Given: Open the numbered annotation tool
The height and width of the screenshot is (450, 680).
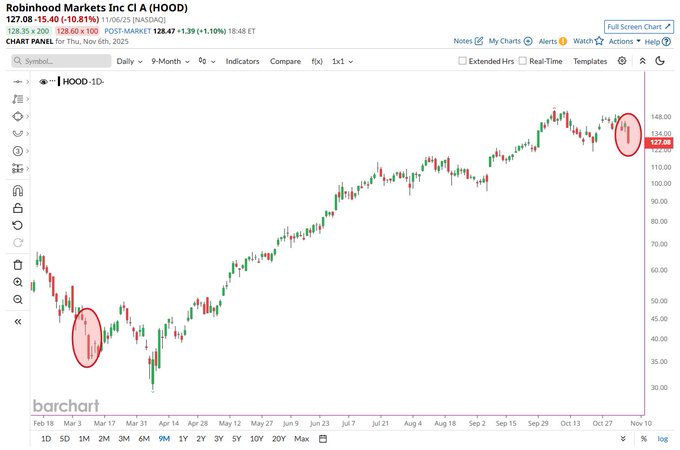Looking at the screenshot, I should tap(17, 151).
